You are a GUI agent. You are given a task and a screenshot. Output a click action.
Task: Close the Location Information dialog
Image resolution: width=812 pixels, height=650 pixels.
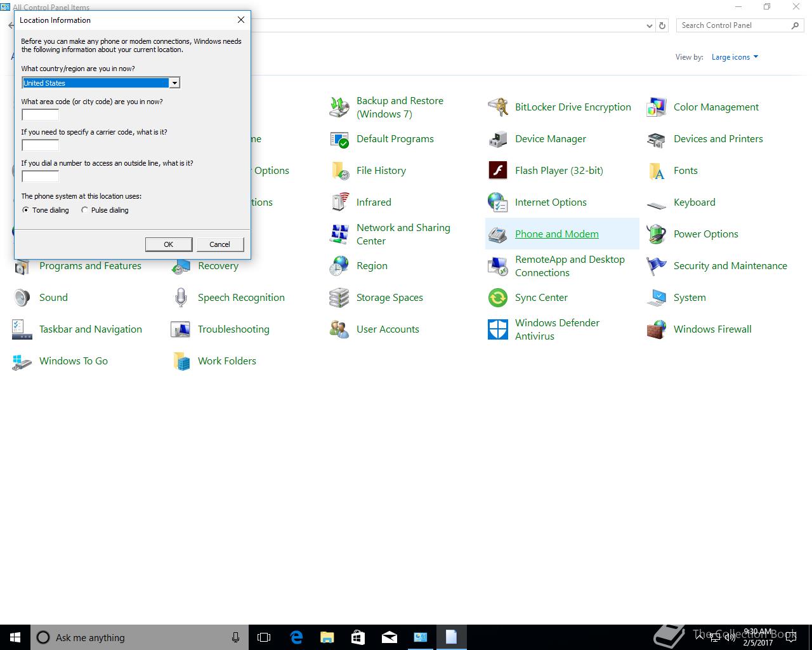(241, 20)
